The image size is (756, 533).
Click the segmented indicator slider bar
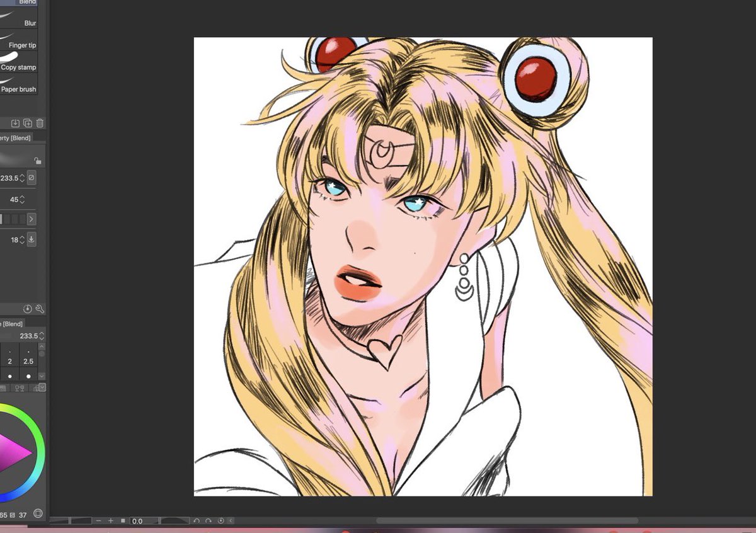coord(13,219)
